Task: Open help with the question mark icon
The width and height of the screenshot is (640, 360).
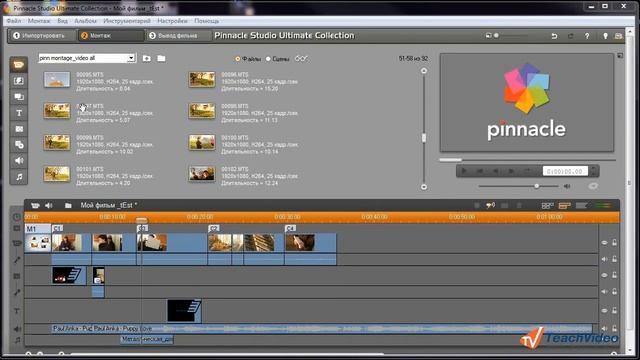Action: click(587, 36)
